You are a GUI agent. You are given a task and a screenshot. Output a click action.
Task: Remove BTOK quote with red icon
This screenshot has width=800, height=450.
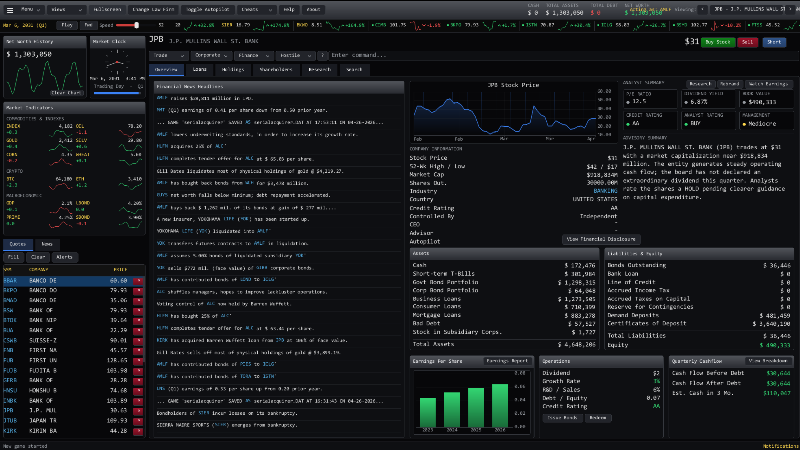coord(138,320)
